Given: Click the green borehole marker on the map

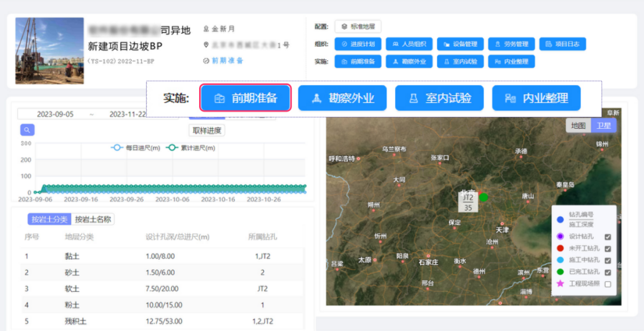Looking at the screenshot, I should coord(484,197).
